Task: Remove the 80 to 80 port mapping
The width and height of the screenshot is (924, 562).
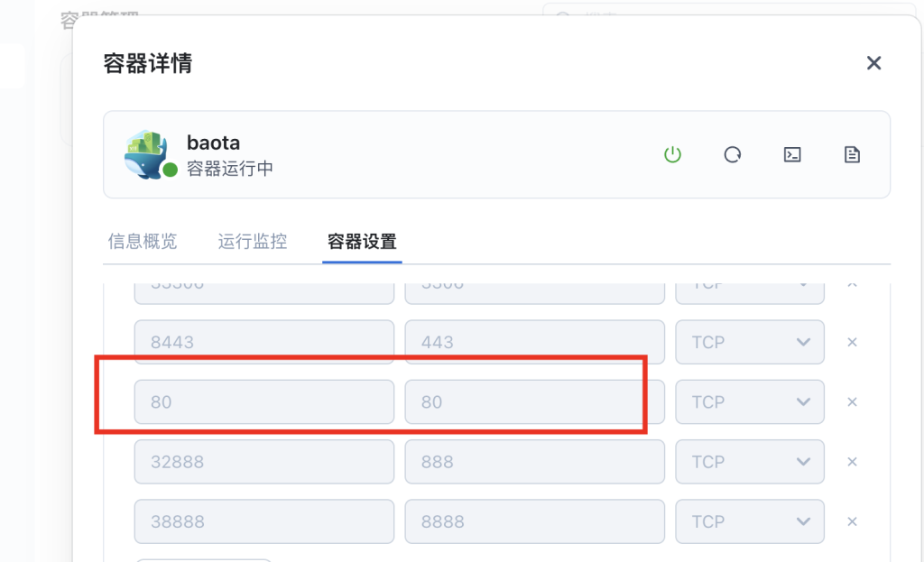Action: point(852,401)
